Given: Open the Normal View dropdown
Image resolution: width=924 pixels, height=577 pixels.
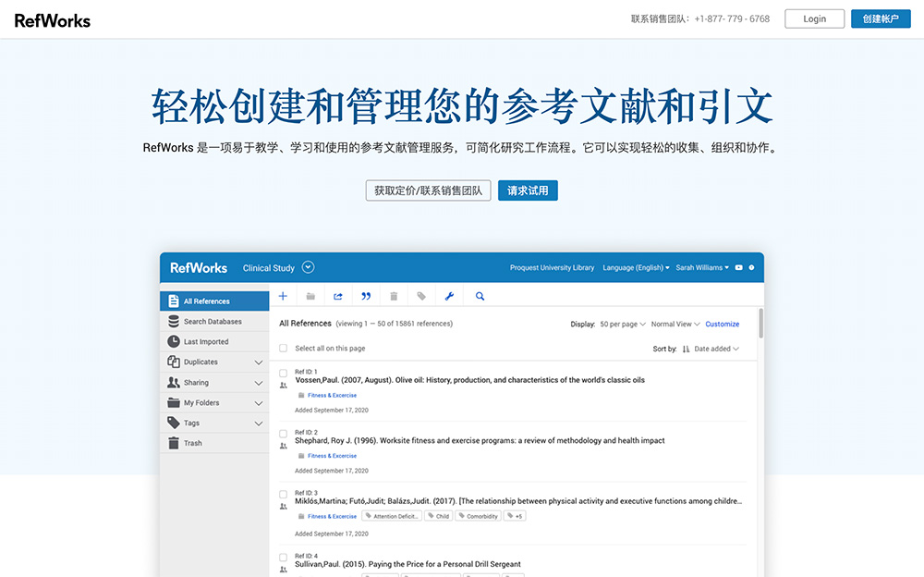Looking at the screenshot, I should [x=675, y=324].
